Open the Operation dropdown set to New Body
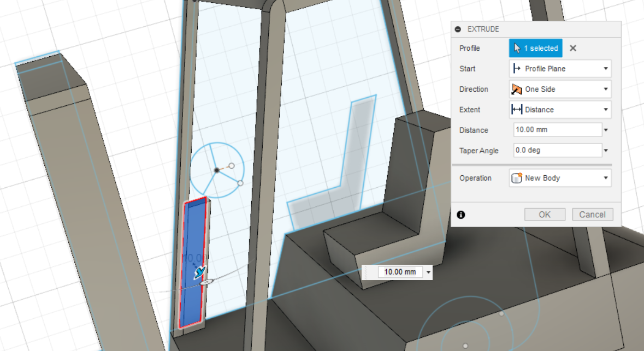644x351 pixels. pos(560,178)
